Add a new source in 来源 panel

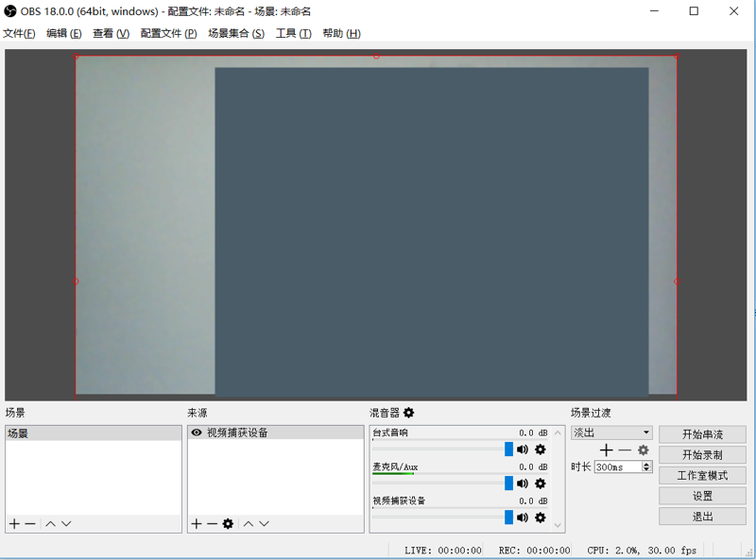pos(197,524)
